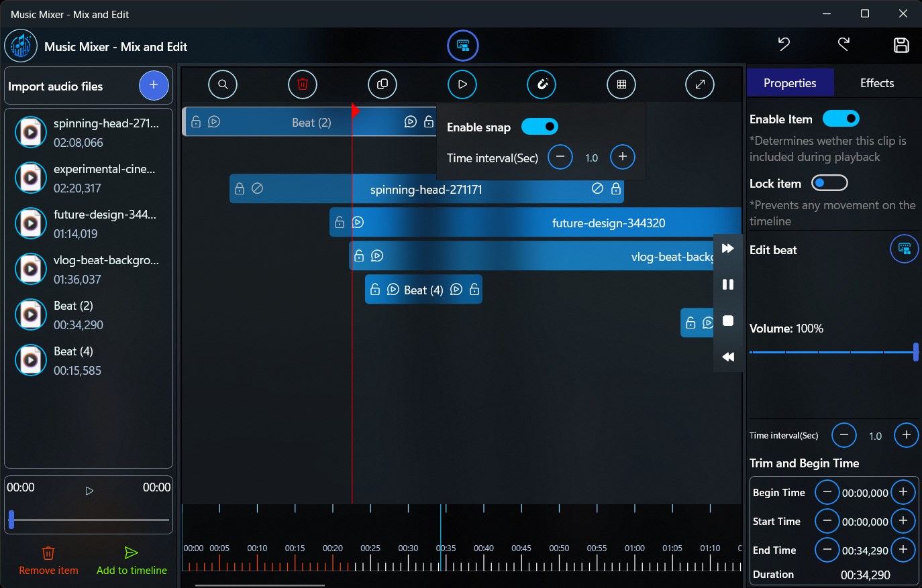The height and width of the screenshot is (588, 922).
Task: Expand timeline using the fullscreen arrow icon
Action: tap(699, 84)
